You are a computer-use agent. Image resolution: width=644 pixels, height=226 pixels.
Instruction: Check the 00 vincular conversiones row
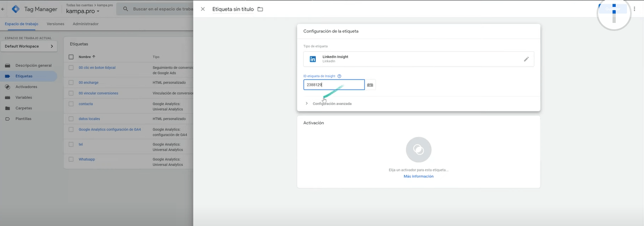[x=71, y=93]
